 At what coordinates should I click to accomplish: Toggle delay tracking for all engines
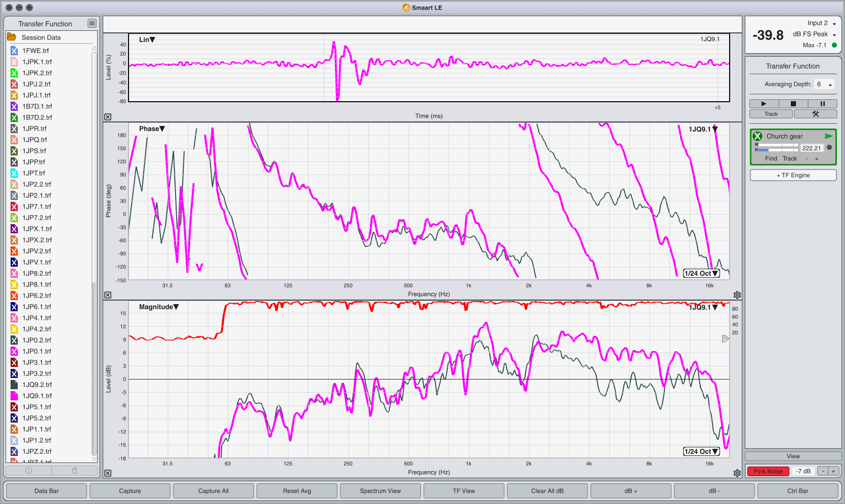pyautogui.click(x=771, y=114)
